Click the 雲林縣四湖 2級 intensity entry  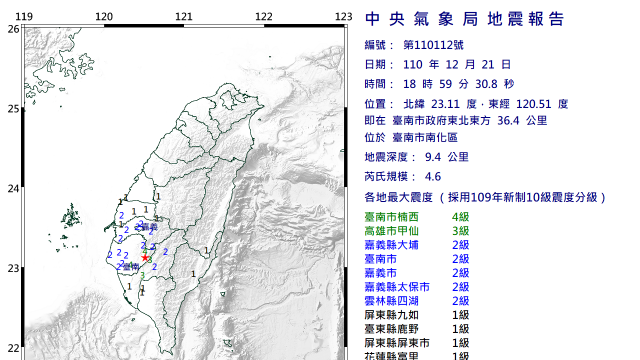pos(417,301)
